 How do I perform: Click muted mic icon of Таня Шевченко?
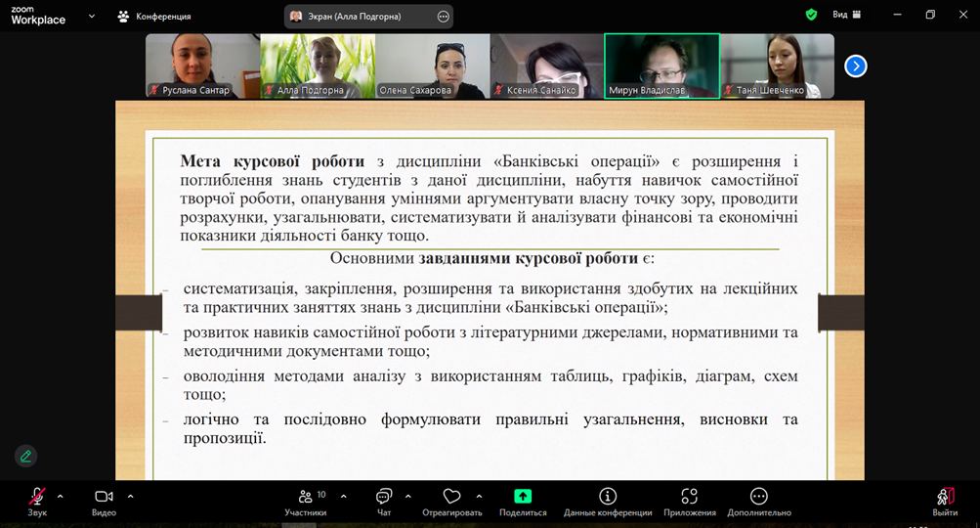point(728,90)
